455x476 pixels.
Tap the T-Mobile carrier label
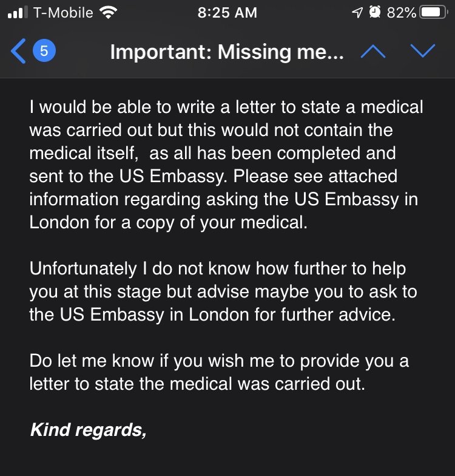(x=63, y=13)
